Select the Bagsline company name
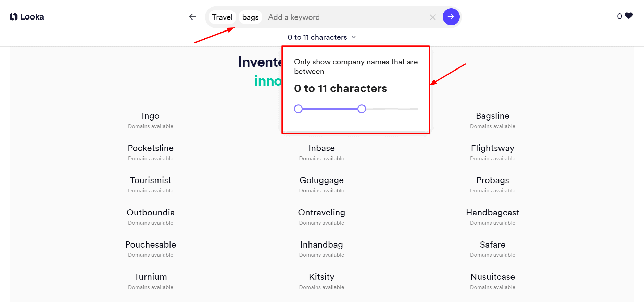This screenshot has height=302, width=644. [x=492, y=116]
